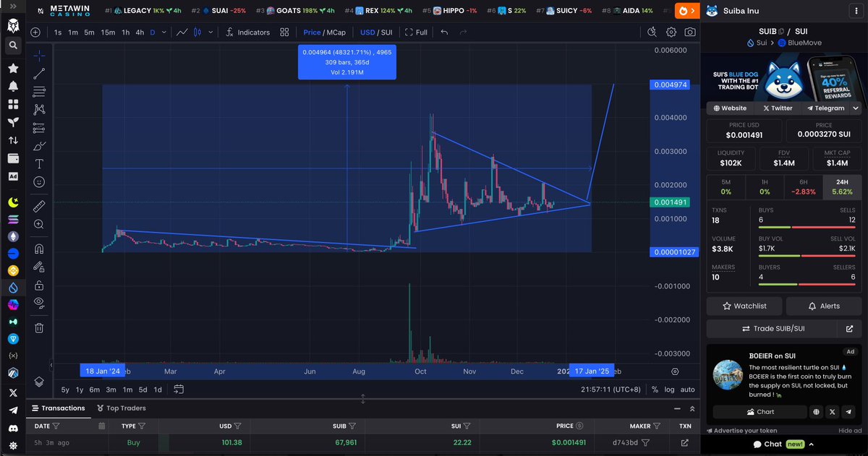Select the brush drawing tool
This screenshot has width=868, height=456.
(x=39, y=146)
